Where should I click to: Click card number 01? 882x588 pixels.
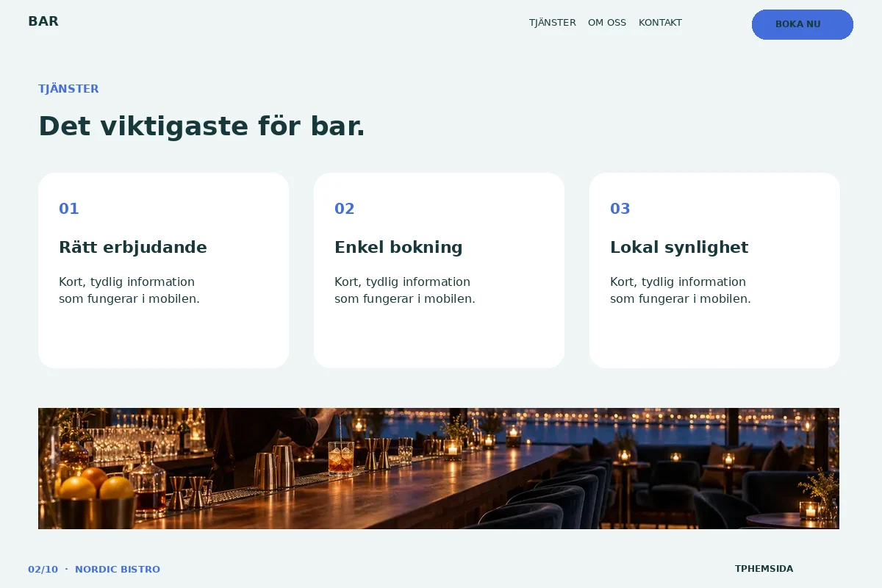pyautogui.click(x=69, y=209)
